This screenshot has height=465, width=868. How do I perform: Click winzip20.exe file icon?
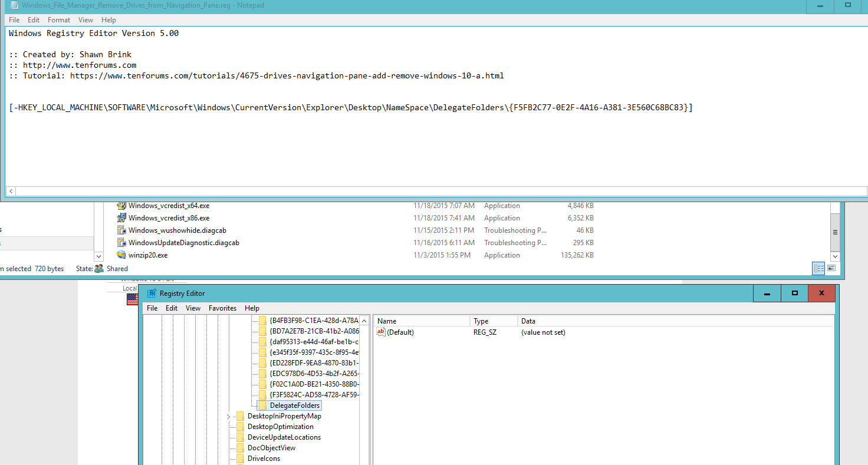click(x=121, y=255)
